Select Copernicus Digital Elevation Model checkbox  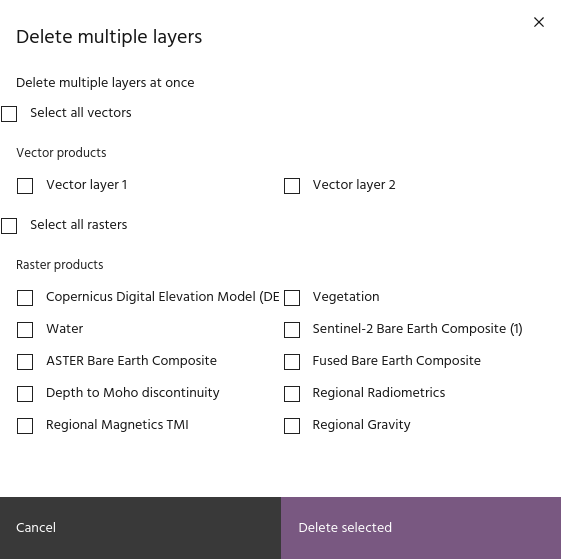tap(25, 298)
